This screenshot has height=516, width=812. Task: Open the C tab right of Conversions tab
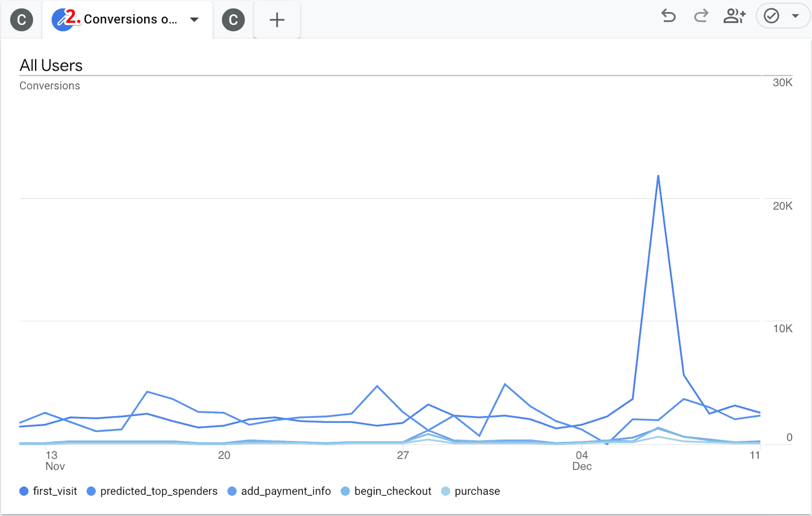(x=233, y=20)
